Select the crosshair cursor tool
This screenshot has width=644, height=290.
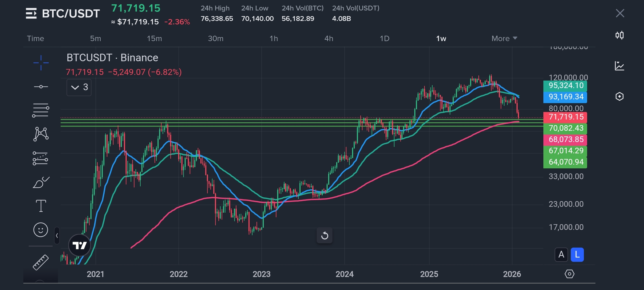pyautogui.click(x=41, y=63)
